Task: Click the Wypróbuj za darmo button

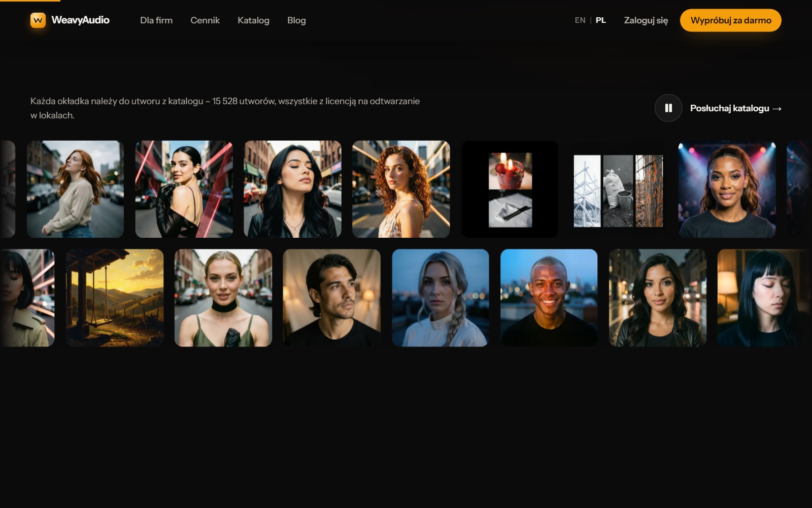Action: (731, 20)
